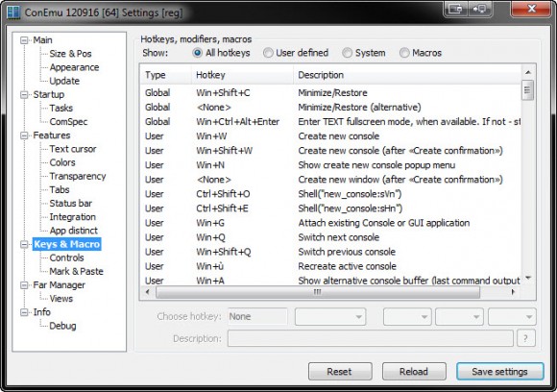Sort hotkey list by Description column header

[x=407, y=75]
